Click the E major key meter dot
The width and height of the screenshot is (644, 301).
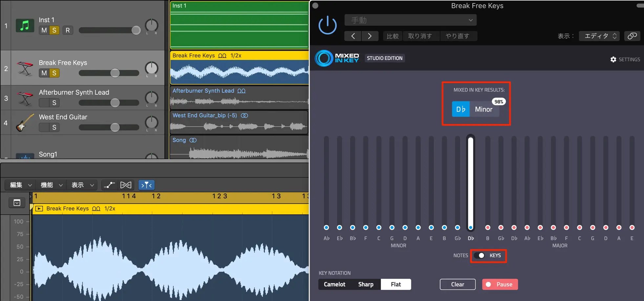click(632, 228)
